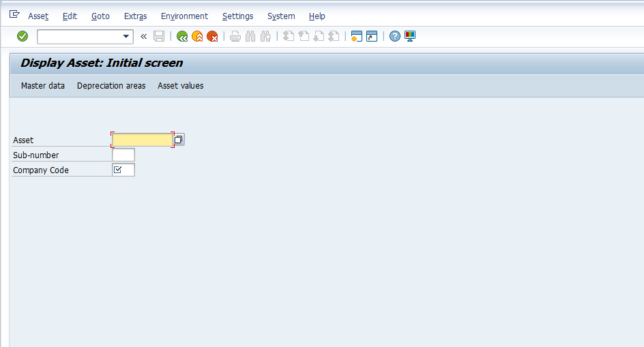644x347 pixels.
Task: Click the Asset values button
Action: point(181,86)
